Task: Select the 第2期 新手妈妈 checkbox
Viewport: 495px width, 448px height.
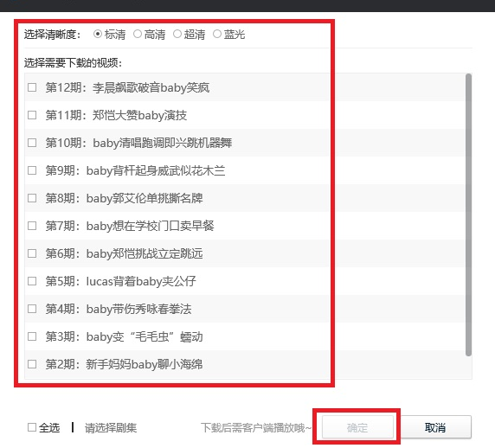Action: 32,364
